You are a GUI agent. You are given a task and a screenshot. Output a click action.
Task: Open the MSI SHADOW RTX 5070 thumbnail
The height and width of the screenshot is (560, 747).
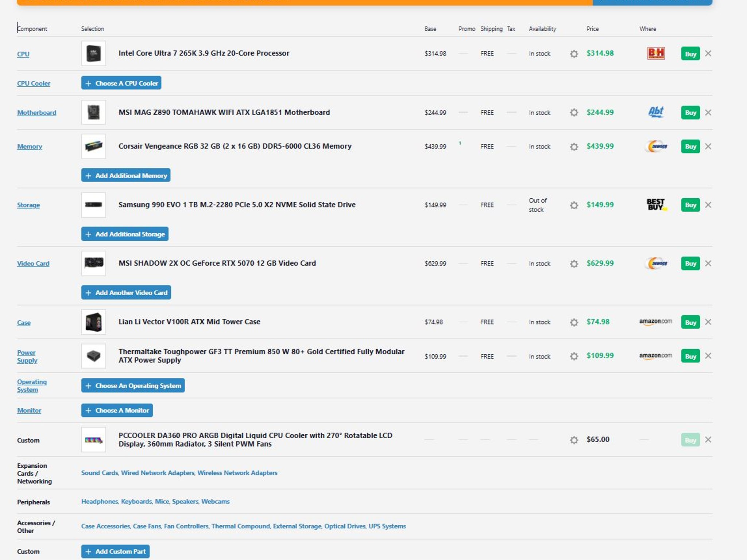click(x=94, y=263)
